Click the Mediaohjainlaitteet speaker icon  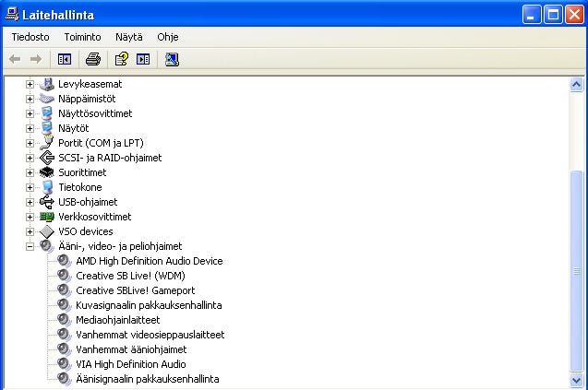click(65, 320)
